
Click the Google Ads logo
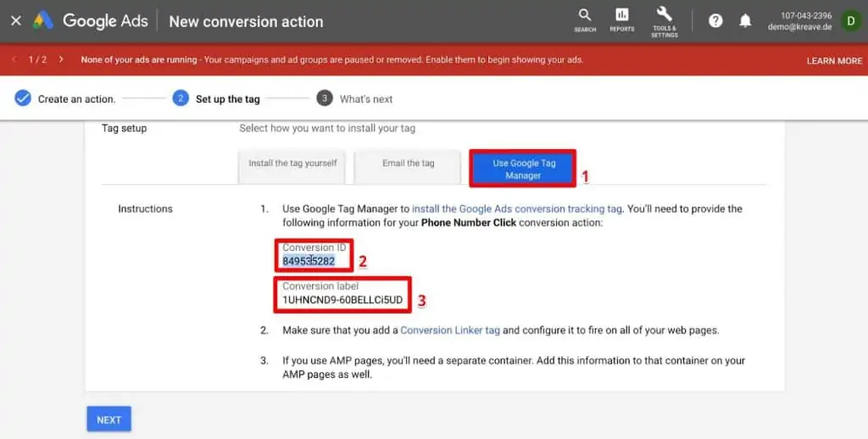(90, 21)
